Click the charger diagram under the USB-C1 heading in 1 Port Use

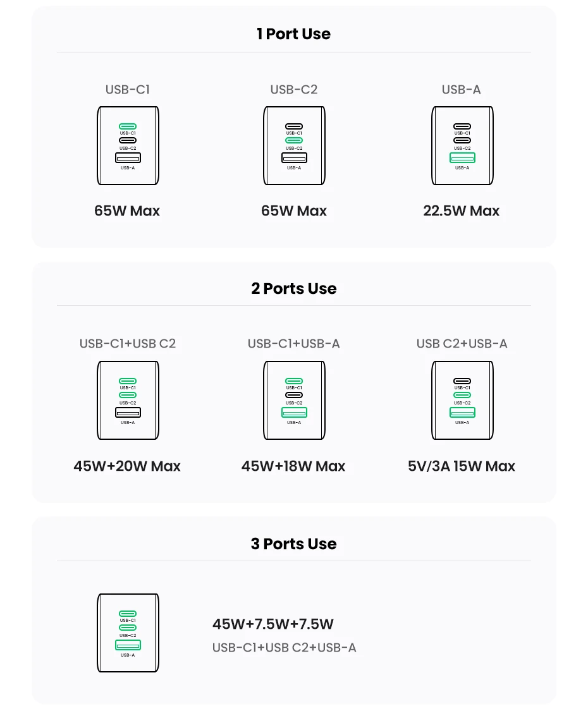click(128, 146)
